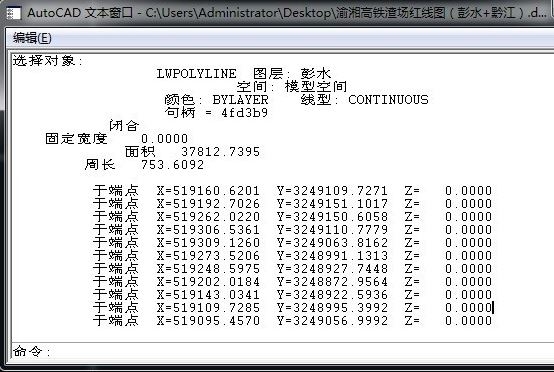Click the LWPOLYLINE entity type text
Image resolution: width=554 pixels, height=372 pixels.
click(196, 74)
